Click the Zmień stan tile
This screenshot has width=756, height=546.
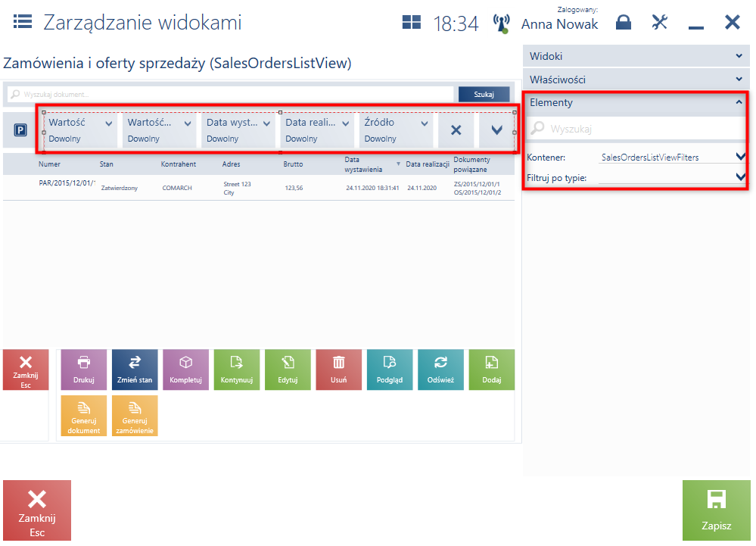[x=135, y=370]
